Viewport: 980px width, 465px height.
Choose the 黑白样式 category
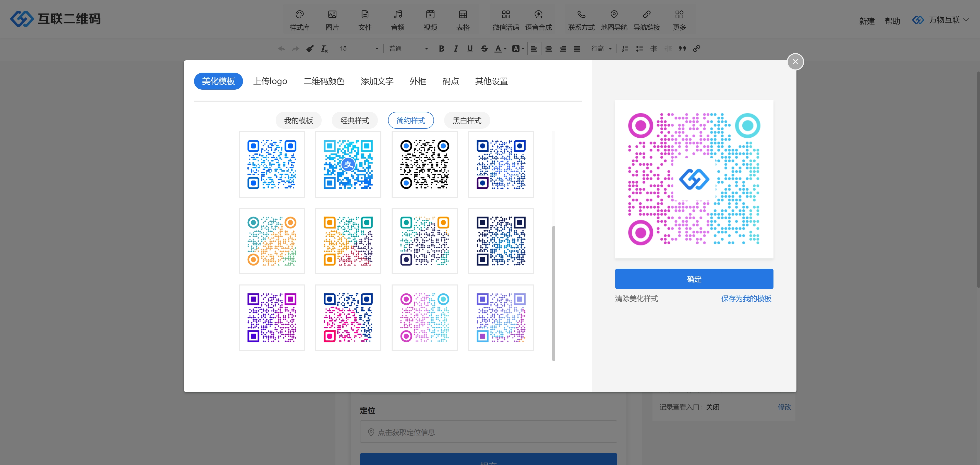tap(467, 120)
